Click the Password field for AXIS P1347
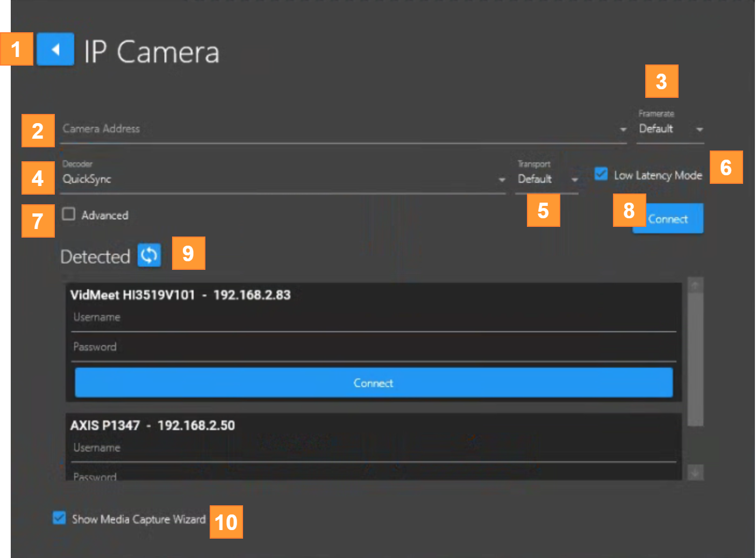The image size is (756, 558). coord(374,476)
